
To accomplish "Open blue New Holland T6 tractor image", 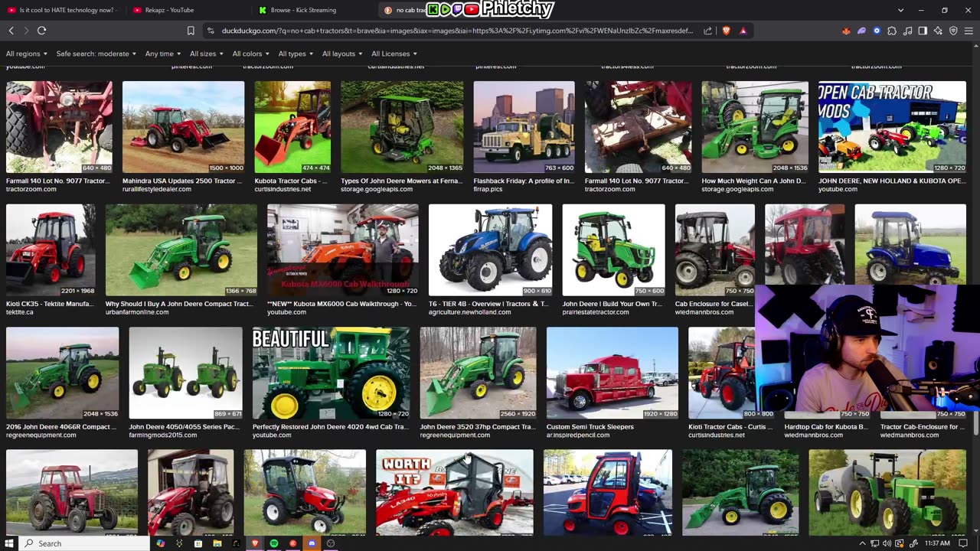I will tap(490, 249).
